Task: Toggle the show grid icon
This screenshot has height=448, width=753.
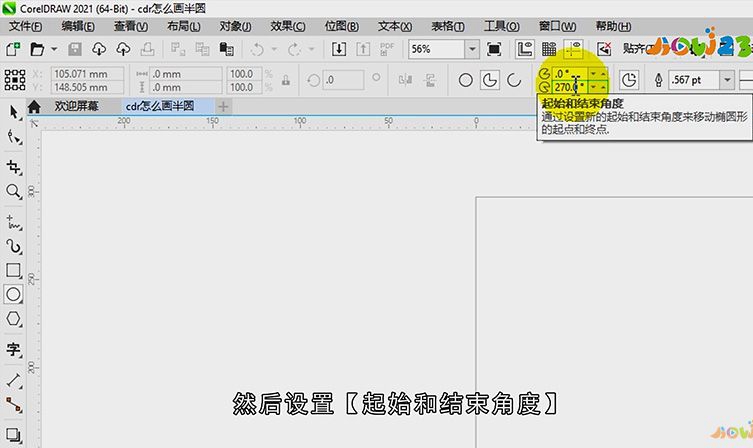Action: [549, 49]
